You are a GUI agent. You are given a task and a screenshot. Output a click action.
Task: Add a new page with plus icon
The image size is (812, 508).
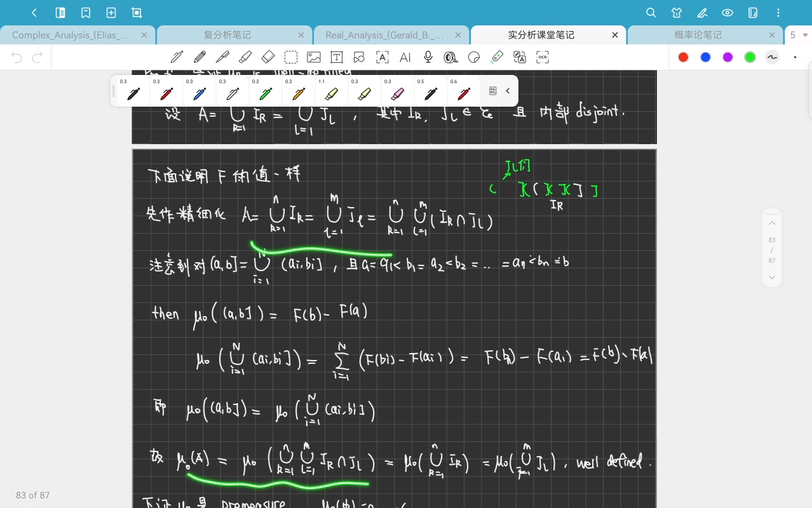111,13
